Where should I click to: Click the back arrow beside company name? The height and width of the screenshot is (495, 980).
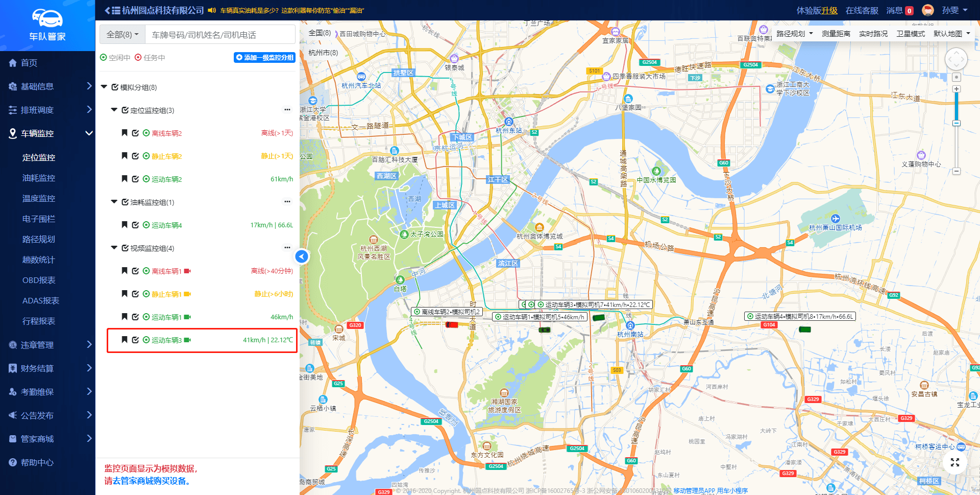click(x=107, y=10)
